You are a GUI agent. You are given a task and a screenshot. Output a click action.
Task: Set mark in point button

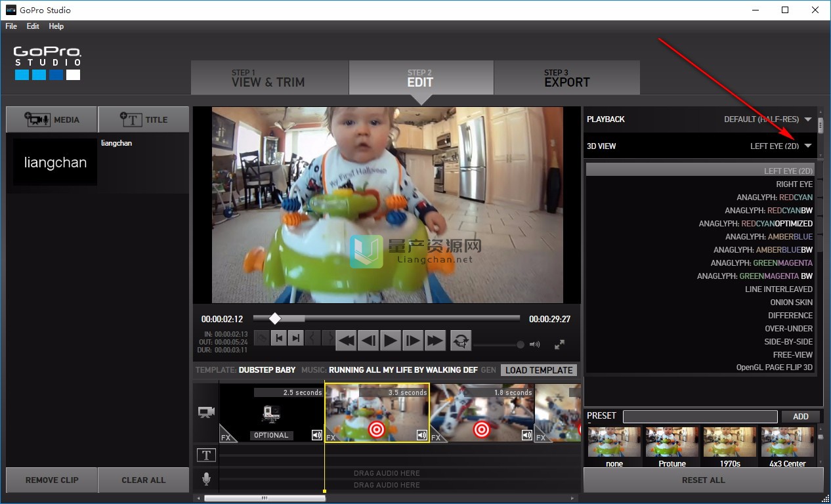279,338
